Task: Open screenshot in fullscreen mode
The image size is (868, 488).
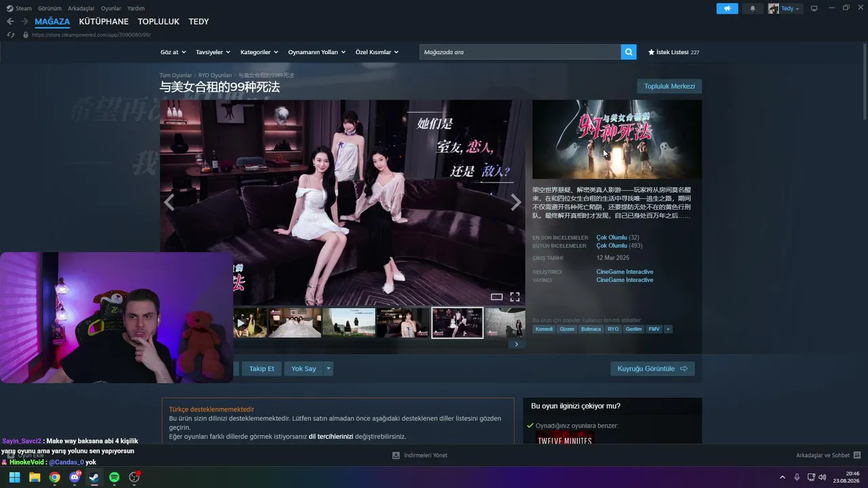Action: pyautogui.click(x=515, y=297)
